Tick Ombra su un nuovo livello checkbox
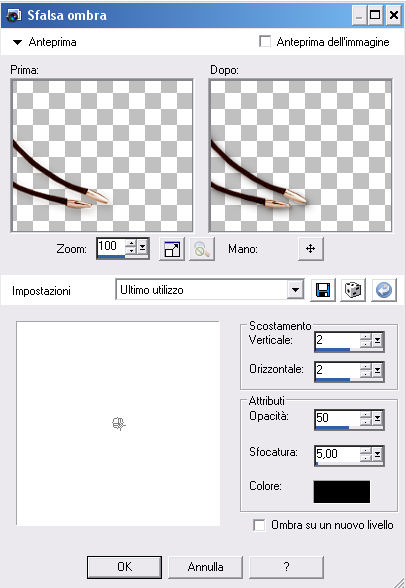This screenshot has width=406, height=588. coord(259,525)
